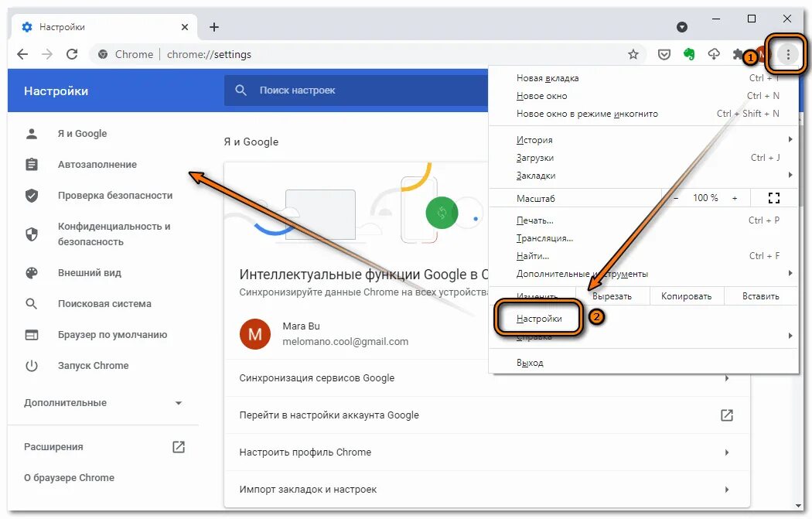This screenshot has height=519, width=812.
Task: Click Копировать in the edit row
Action: coord(686,296)
